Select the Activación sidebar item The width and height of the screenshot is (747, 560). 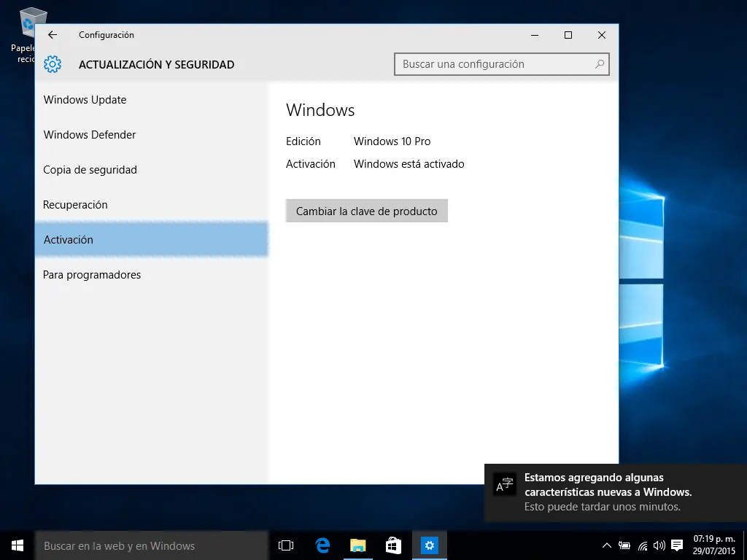152,239
